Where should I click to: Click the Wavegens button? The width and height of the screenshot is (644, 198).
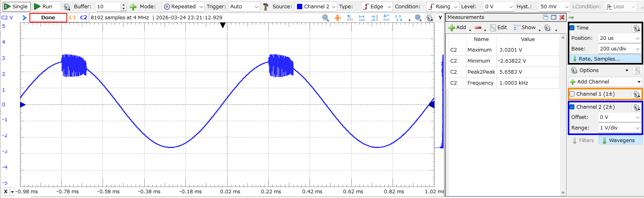click(621, 141)
